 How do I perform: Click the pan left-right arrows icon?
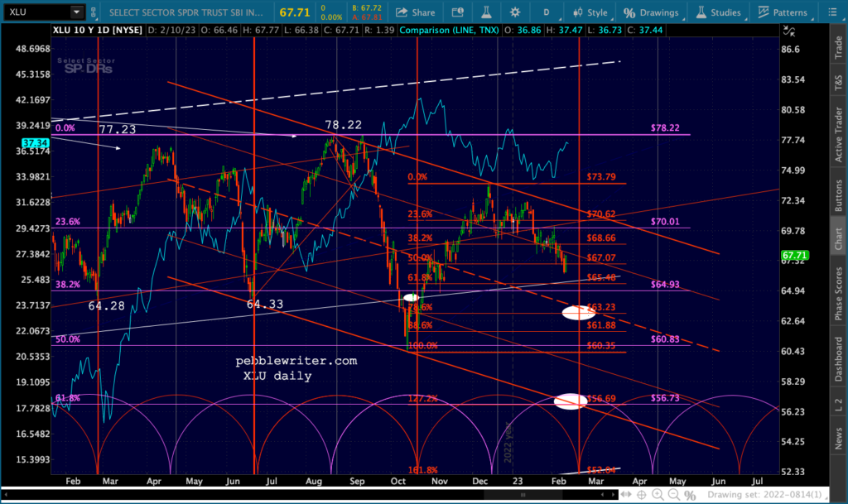tap(626, 494)
